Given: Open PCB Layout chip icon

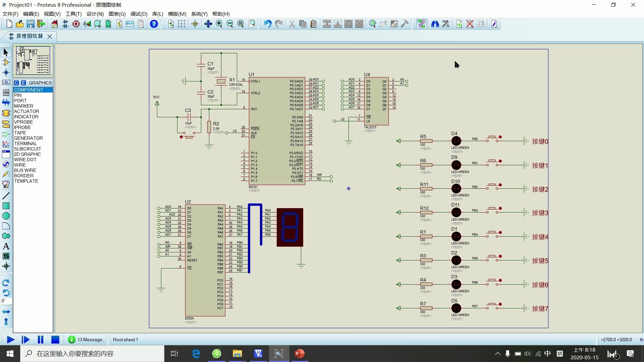Looking at the screenshot, I should click(x=76, y=24).
